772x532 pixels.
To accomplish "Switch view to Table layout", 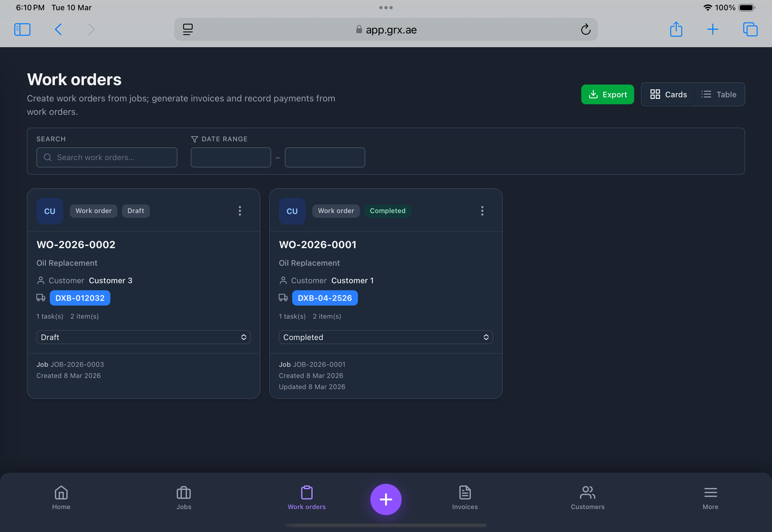I will click(719, 94).
